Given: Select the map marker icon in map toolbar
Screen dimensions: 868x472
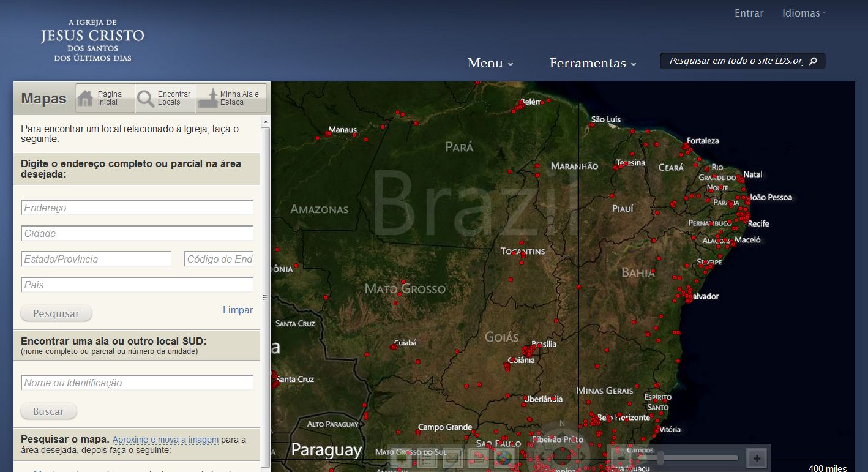Looking at the screenshot, I should pos(402,457).
